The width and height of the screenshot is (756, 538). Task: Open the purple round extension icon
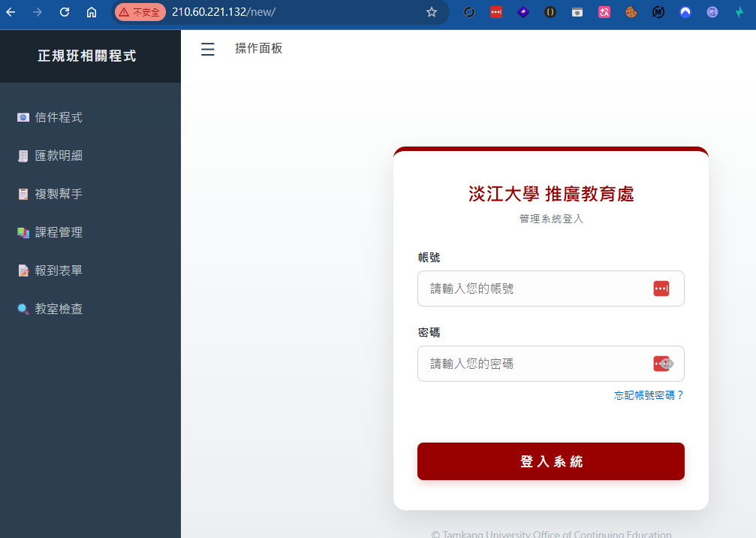coord(712,12)
